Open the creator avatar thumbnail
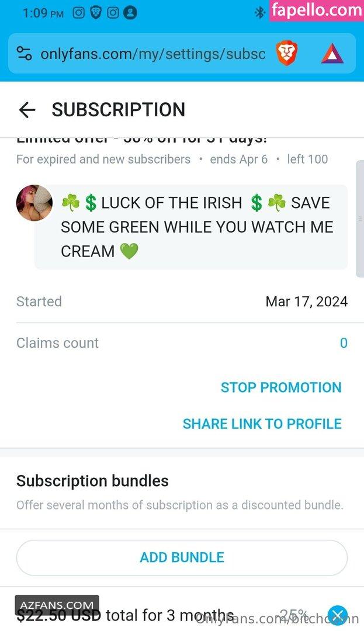 (34, 203)
